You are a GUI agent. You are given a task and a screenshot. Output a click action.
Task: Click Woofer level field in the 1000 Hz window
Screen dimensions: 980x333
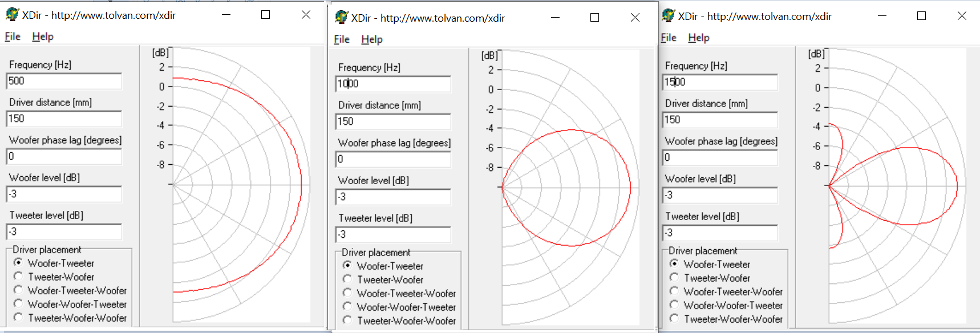[x=393, y=197]
